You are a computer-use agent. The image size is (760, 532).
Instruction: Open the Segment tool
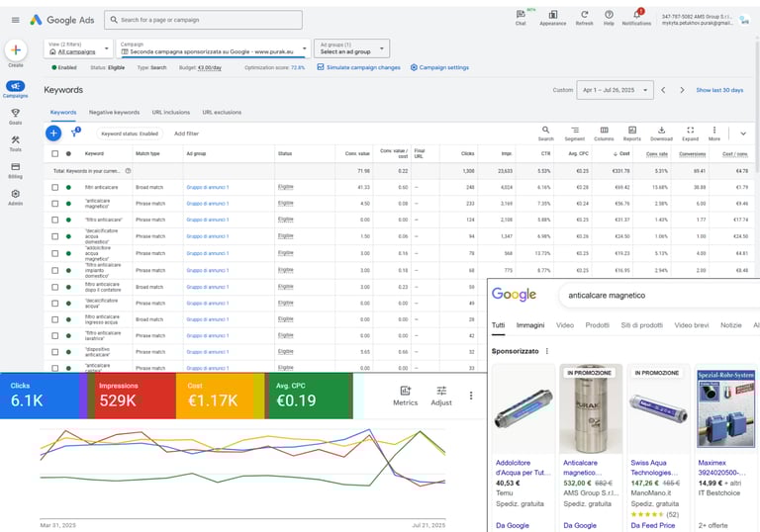[574, 133]
